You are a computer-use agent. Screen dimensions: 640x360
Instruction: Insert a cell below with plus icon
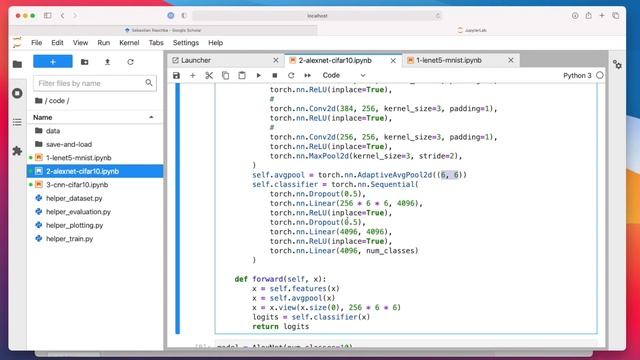point(193,76)
